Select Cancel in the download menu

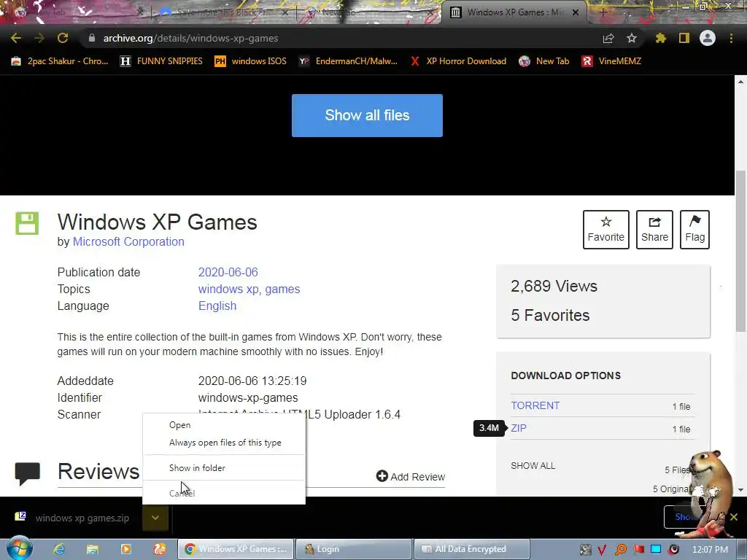(x=224, y=494)
